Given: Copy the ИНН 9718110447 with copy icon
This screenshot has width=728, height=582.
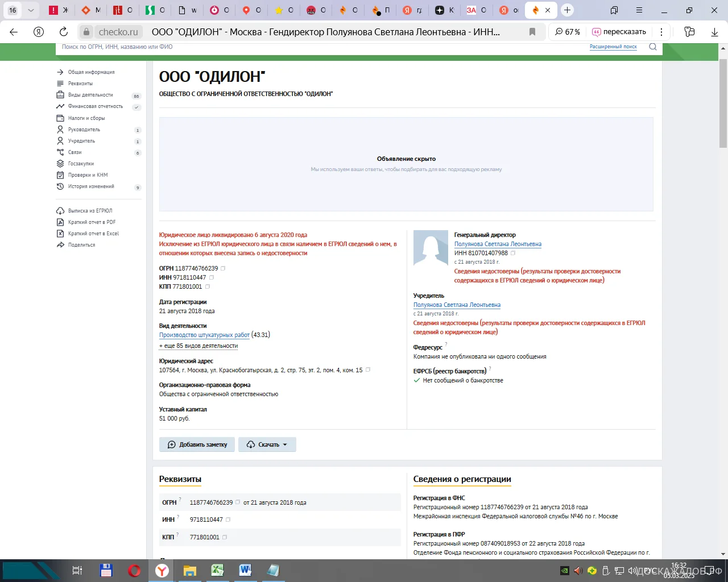Looking at the screenshot, I should [x=211, y=277].
